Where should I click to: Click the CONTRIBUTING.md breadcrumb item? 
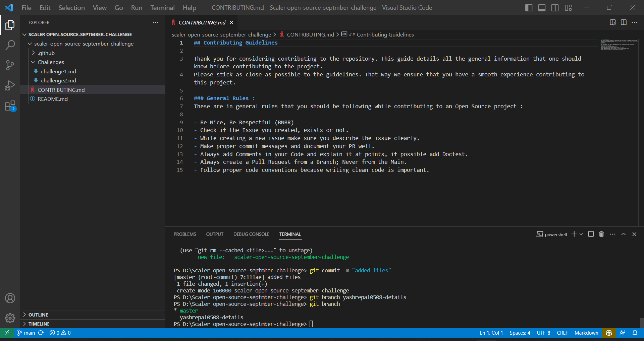tap(310, 34)
